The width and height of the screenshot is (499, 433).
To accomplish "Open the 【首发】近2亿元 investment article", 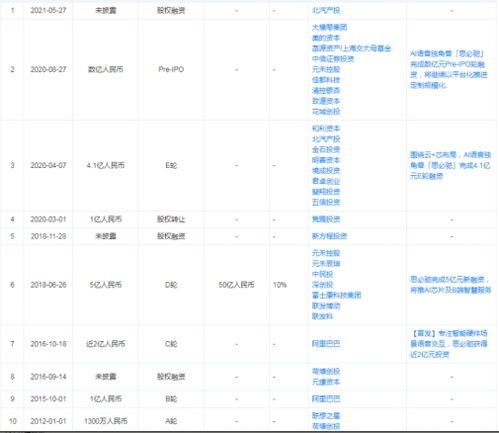I will [449, 344].
